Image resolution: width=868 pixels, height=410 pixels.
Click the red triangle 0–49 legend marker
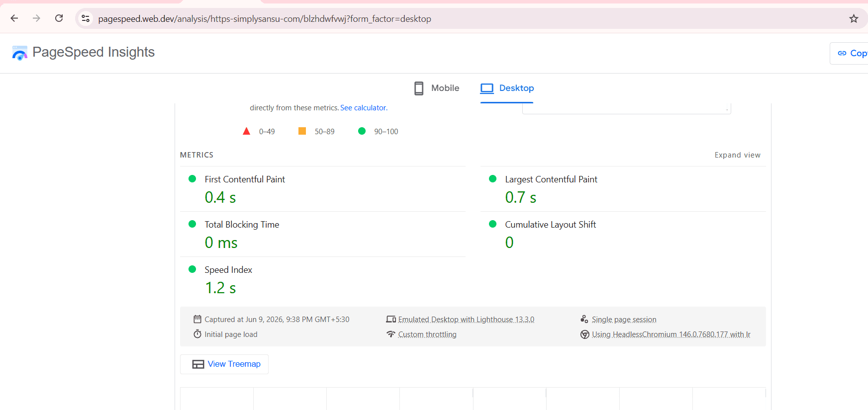coord(246,131)
